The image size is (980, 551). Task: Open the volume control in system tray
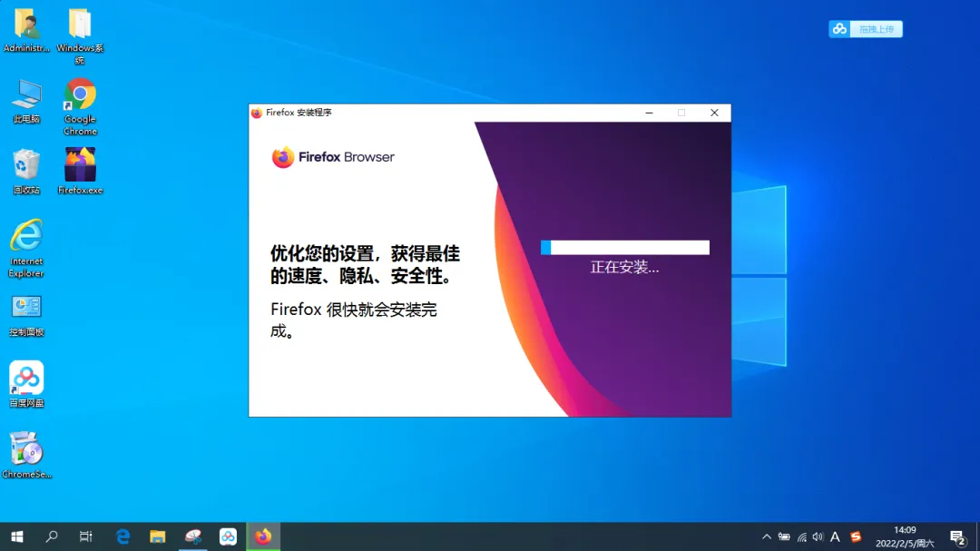pyautogui.click(x=818, y=536)
